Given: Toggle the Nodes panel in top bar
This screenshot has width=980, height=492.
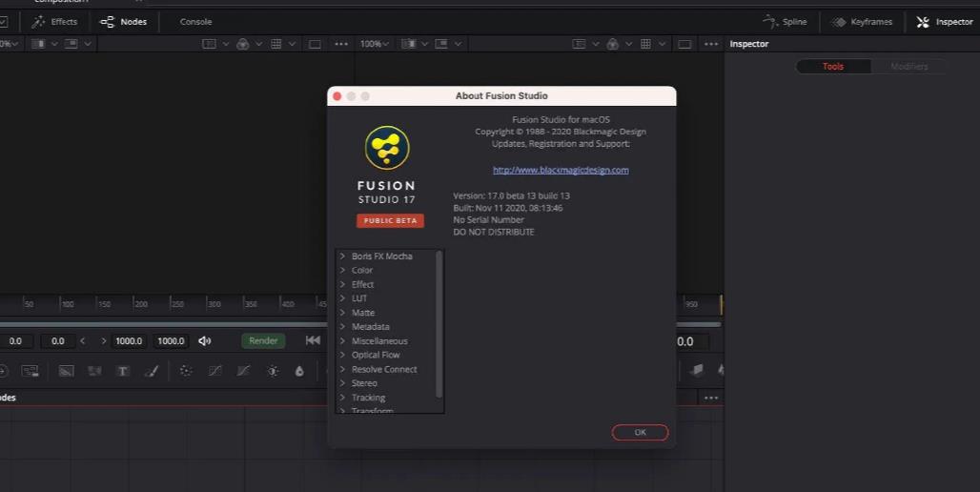Looking at the screenshot, I should coord(124,22).
